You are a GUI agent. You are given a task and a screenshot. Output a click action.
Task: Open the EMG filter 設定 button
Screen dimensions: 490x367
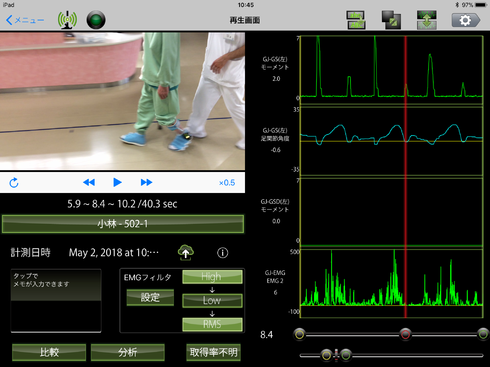pos(150,297)
